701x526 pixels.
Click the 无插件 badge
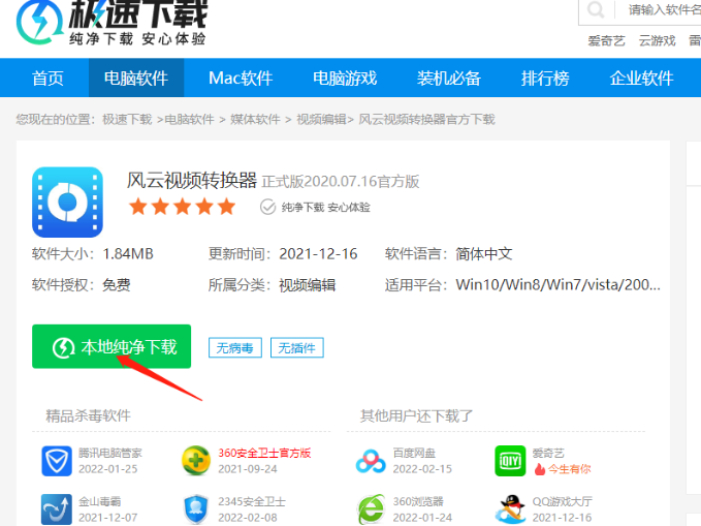(x=297, y=348)
